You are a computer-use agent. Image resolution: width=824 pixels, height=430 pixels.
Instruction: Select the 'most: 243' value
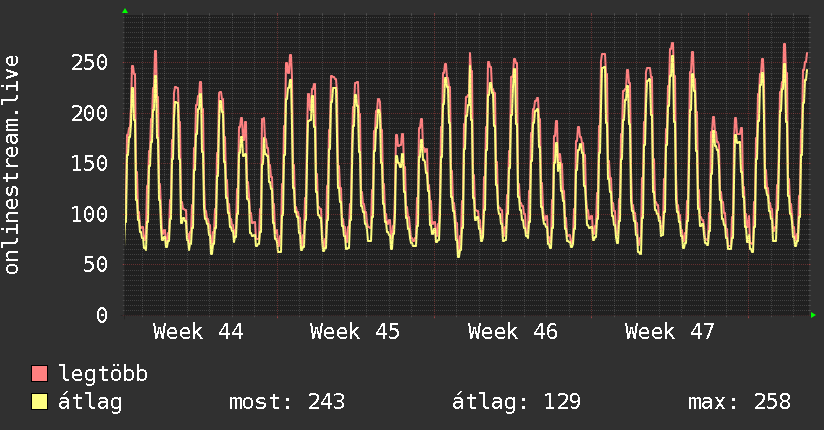coord(287,402)
